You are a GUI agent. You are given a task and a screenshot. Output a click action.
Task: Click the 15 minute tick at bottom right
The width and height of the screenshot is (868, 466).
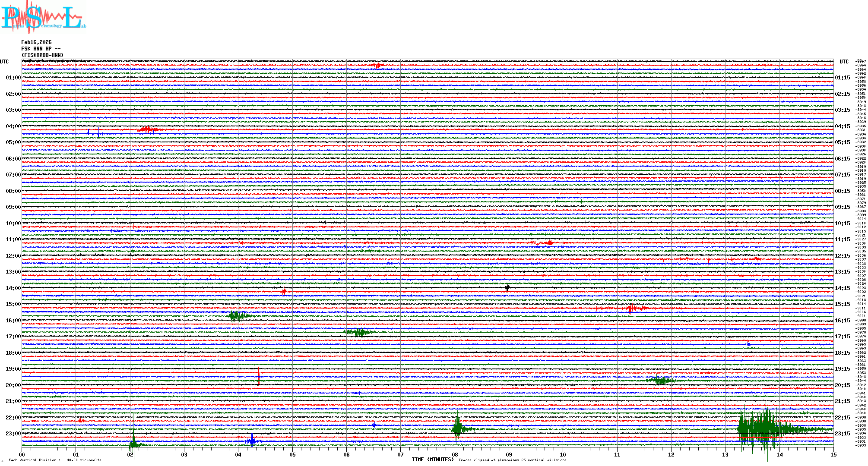(x=833, y=454)
